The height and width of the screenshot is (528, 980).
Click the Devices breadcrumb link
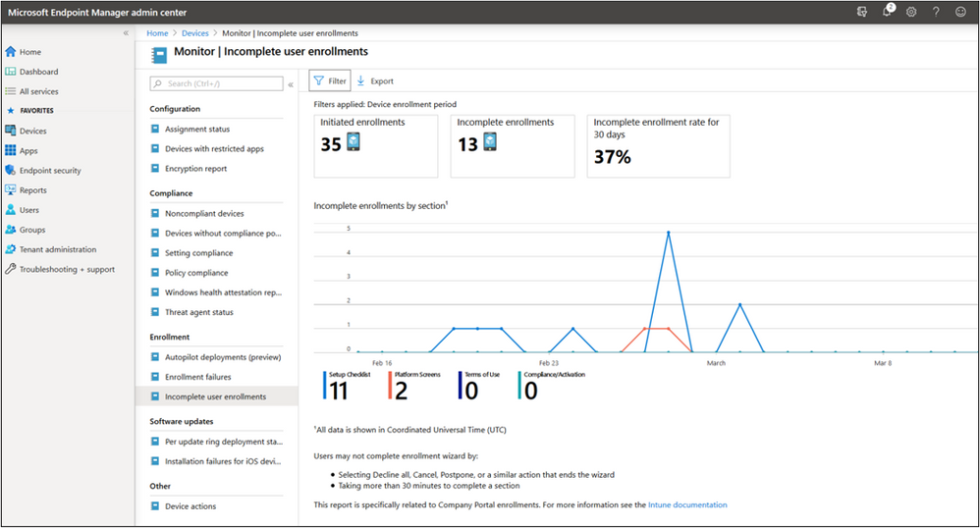tap(195, 33)
